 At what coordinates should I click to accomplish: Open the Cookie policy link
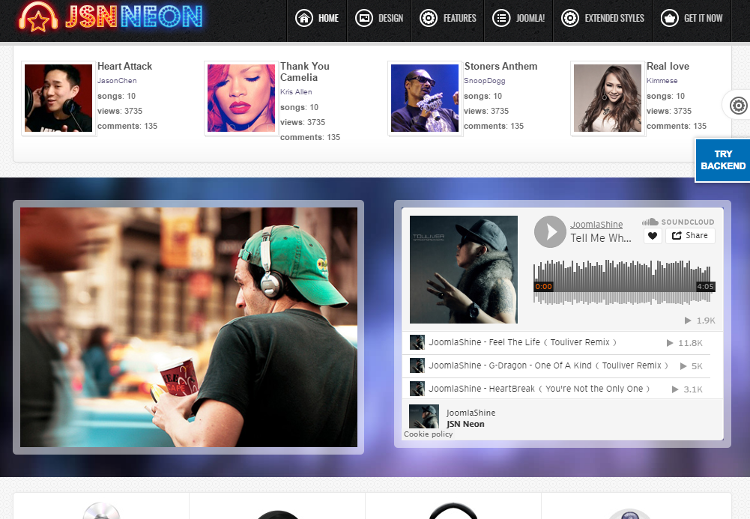click(x=428, y=435)
